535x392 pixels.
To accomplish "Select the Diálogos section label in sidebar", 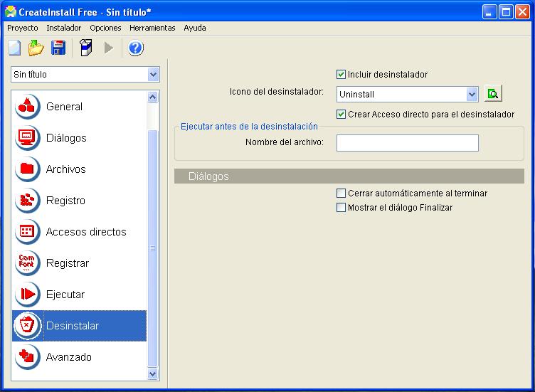I will coord(66,138).
